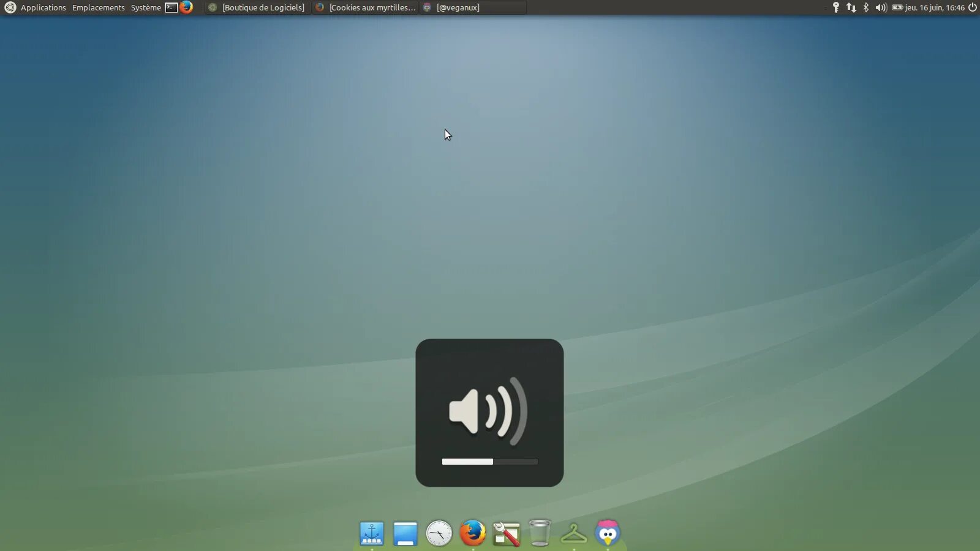The height and width of the screenshot is (551, 980).
Task: Open the Applications menu
Action: (x=43, y=7)
